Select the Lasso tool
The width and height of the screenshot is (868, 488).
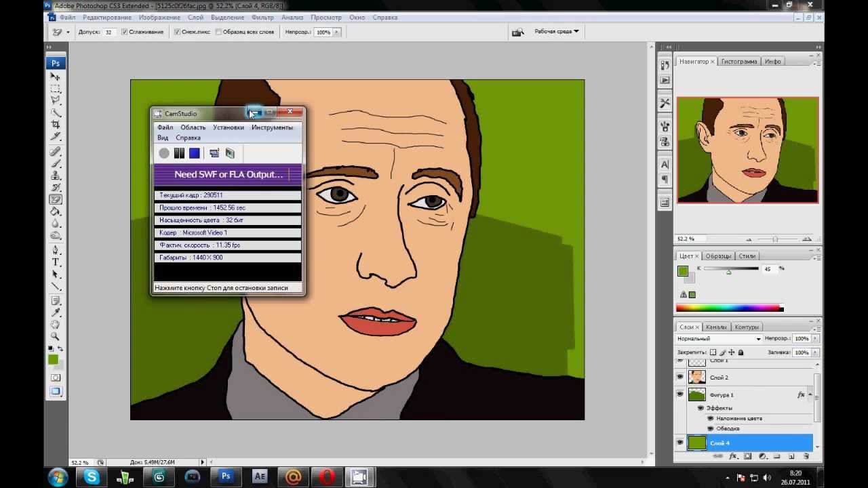56,100
